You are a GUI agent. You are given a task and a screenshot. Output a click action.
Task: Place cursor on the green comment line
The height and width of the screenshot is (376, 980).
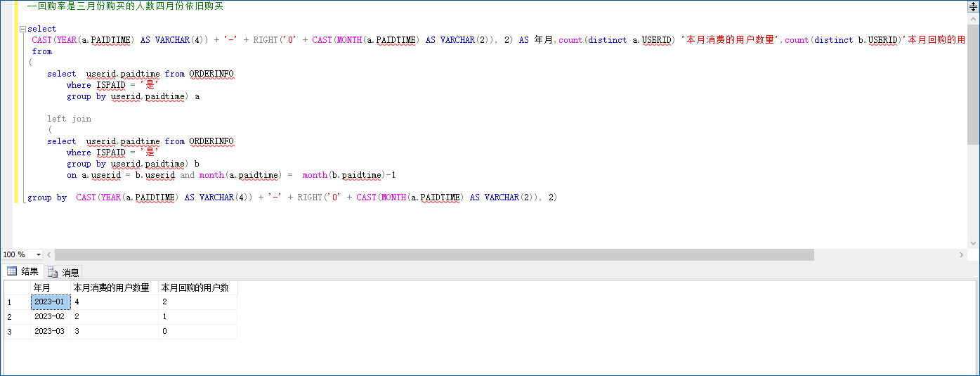125,6
